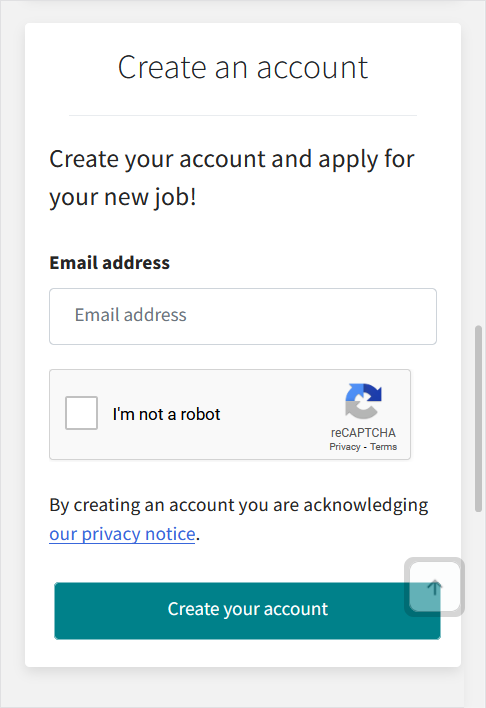Click the Create an account heading
Image resolution: width=486 pixels, height=708 pixels.
[243, 67]
